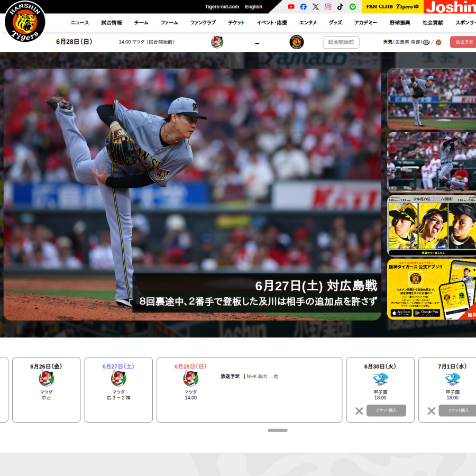Open the Instagram icon
Screen dimensions: 476x476
tap(328, 7)
